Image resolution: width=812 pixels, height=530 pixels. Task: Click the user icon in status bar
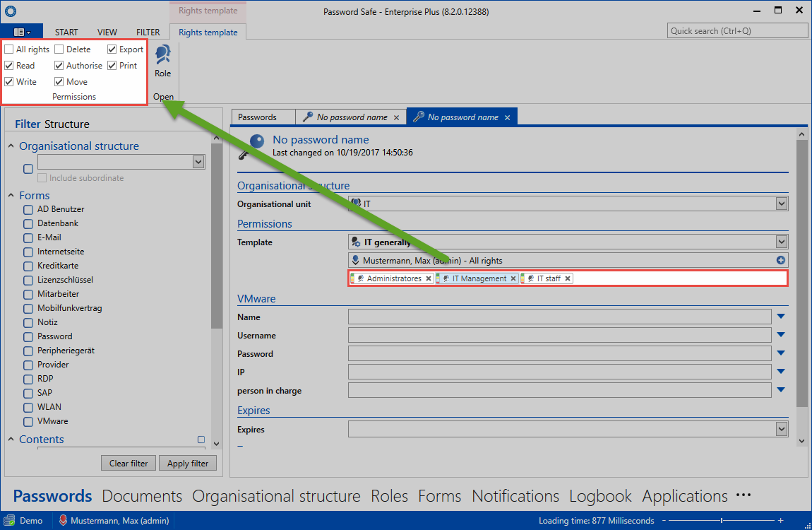pos(63,520)
